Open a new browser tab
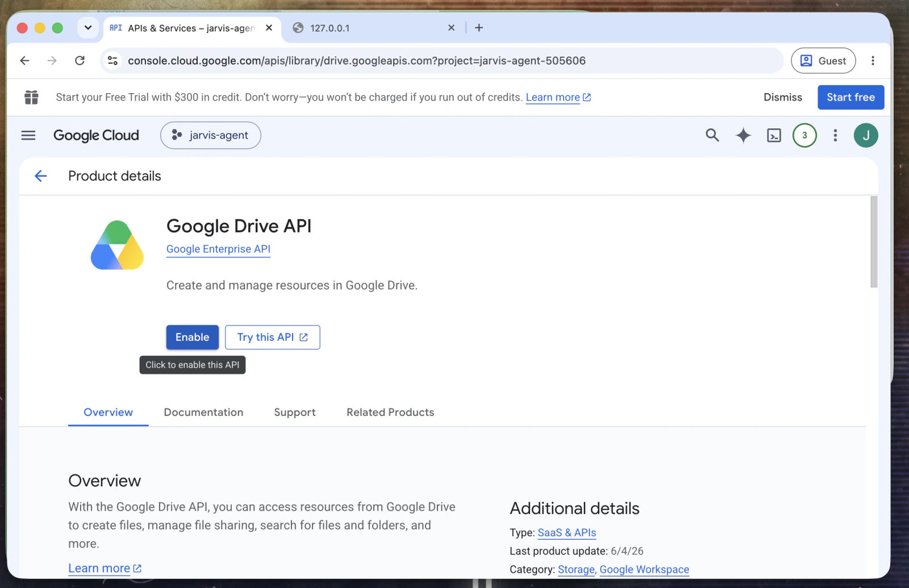The width and height of the screenshot is (909, 588). click(479, 28)
